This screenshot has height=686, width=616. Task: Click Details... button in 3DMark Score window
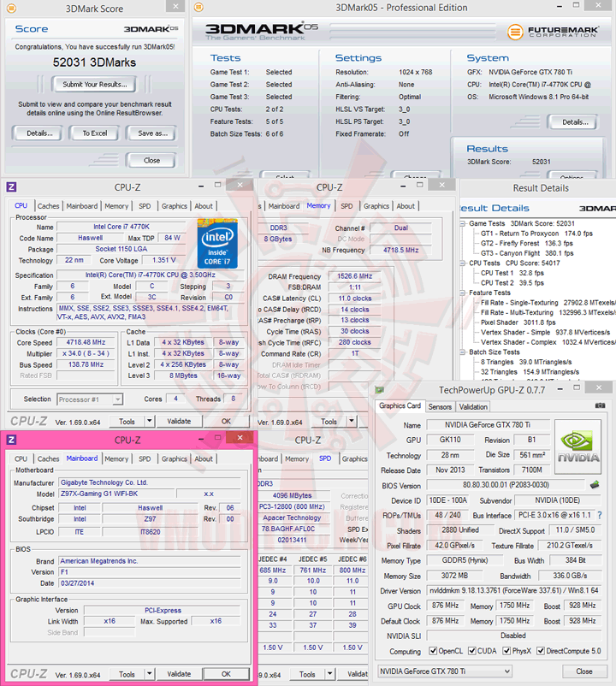[39, 133]
